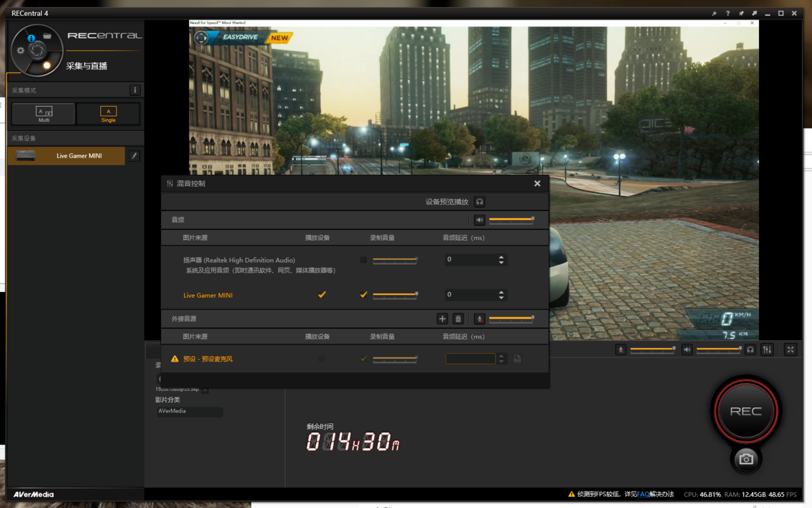Toggle default microphone playback device checkbox
This screenshot has height=508, width=812.
coord(322,359)
